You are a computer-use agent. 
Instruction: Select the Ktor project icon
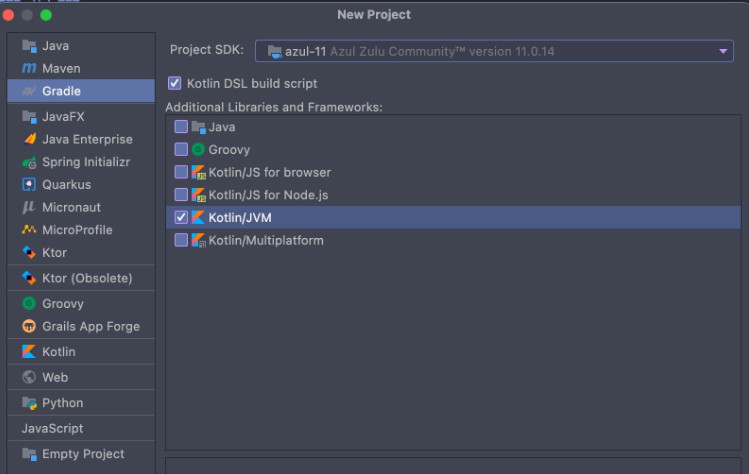coord(29,252)
